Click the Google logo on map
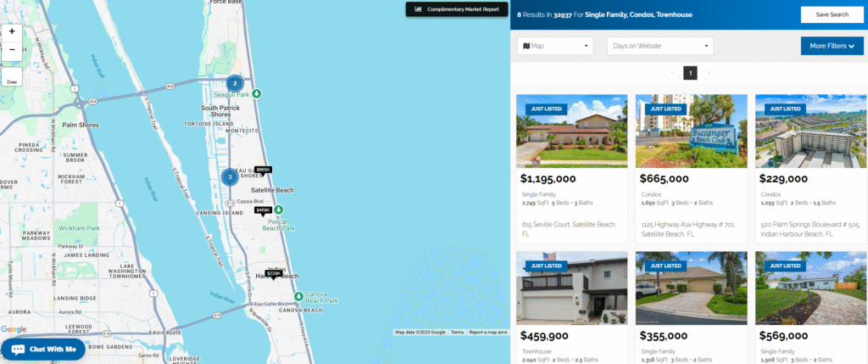Viewport: 868px width, 364px height. pos(14,330)
